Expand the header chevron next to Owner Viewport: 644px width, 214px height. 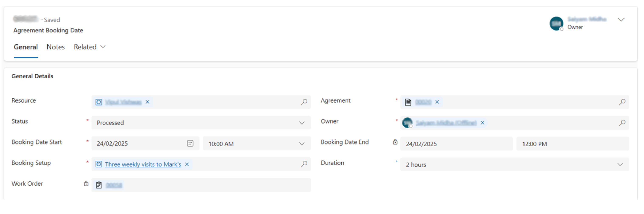pyautogui.click(x=621, y=20)
